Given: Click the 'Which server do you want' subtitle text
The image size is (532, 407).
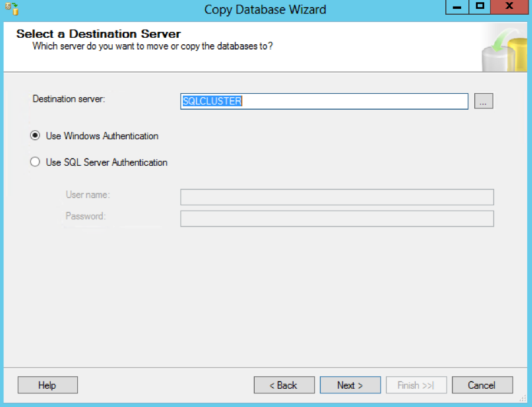Looking at the screenshot, I should click(x=152, y=46).
